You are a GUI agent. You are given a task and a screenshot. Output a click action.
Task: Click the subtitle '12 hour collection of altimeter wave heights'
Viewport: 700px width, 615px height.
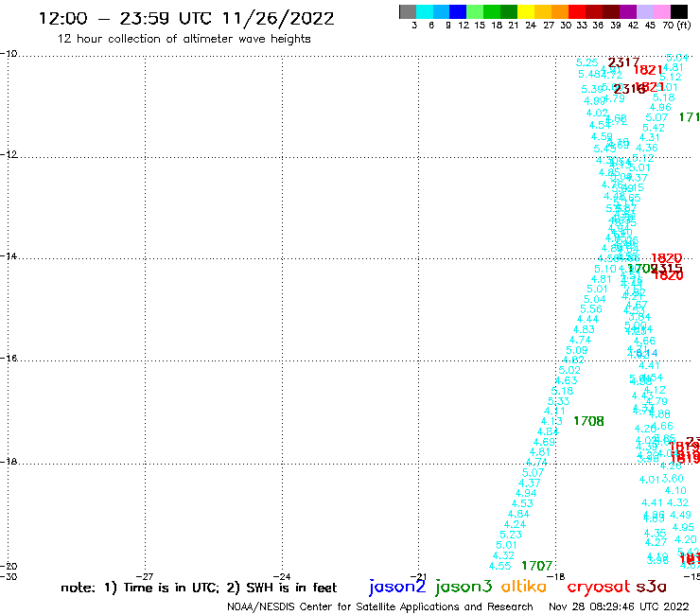[x=184, y=39]
